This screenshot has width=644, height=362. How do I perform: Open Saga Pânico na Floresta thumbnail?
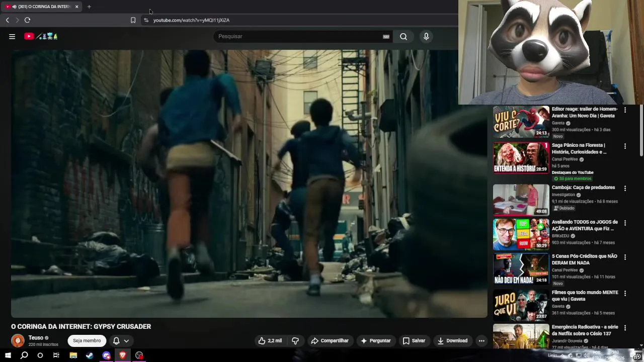pos(521,158)
